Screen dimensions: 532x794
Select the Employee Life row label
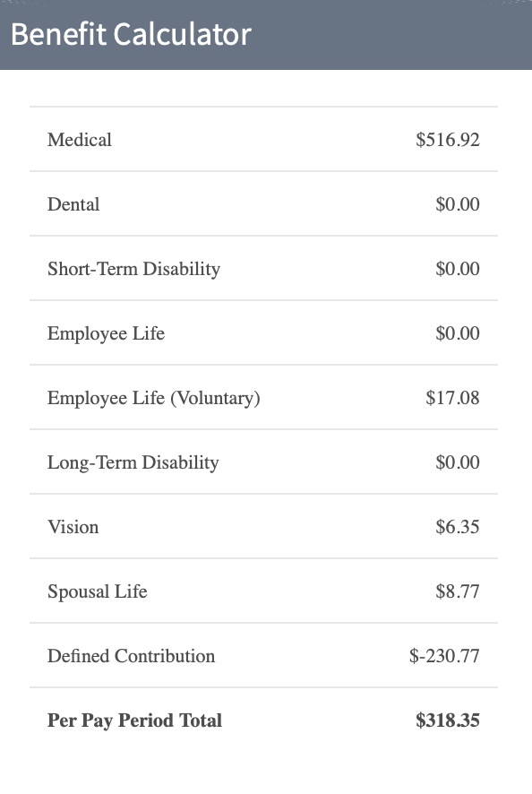point(106,333)
